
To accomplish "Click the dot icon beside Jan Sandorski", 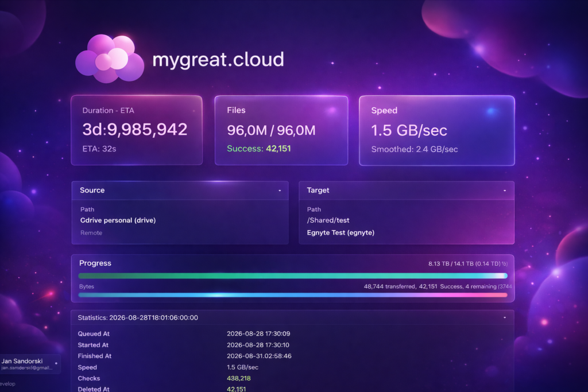I will click(x=56, y=362).
